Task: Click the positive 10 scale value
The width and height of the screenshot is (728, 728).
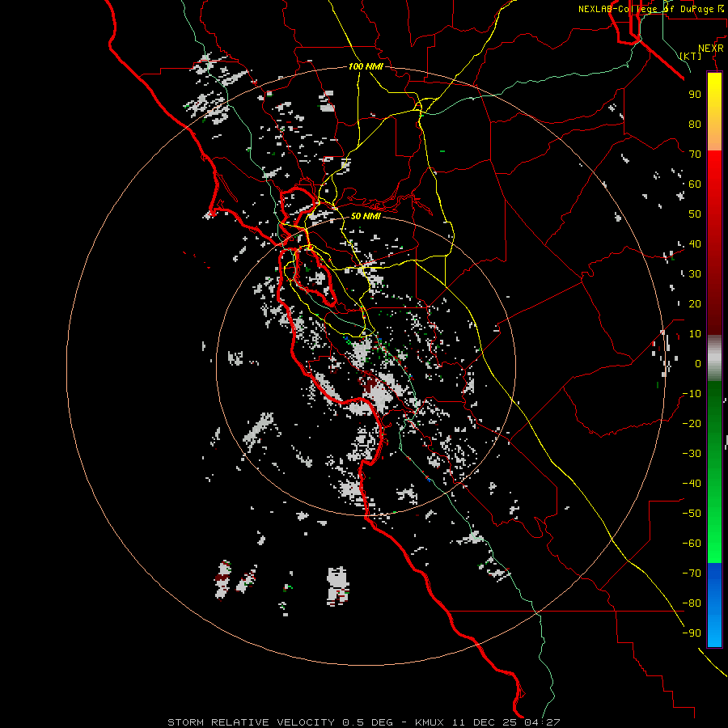Action: [x=695, y=334]
